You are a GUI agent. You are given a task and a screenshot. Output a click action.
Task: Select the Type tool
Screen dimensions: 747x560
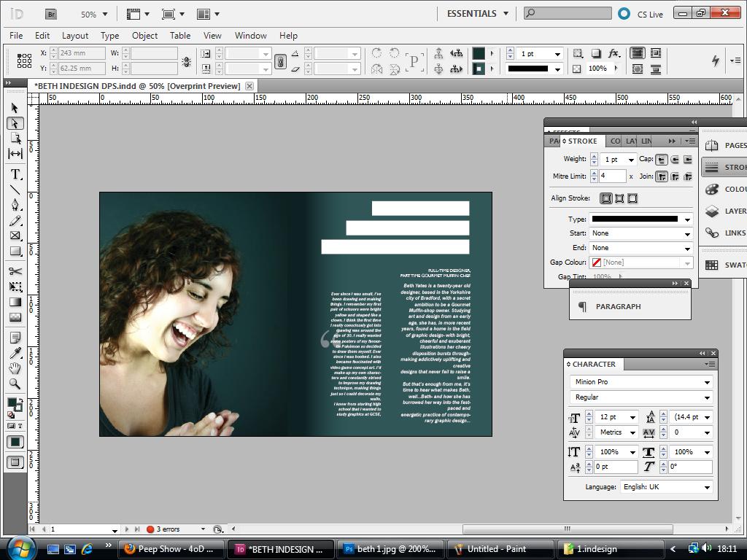[x=16, y=174]
